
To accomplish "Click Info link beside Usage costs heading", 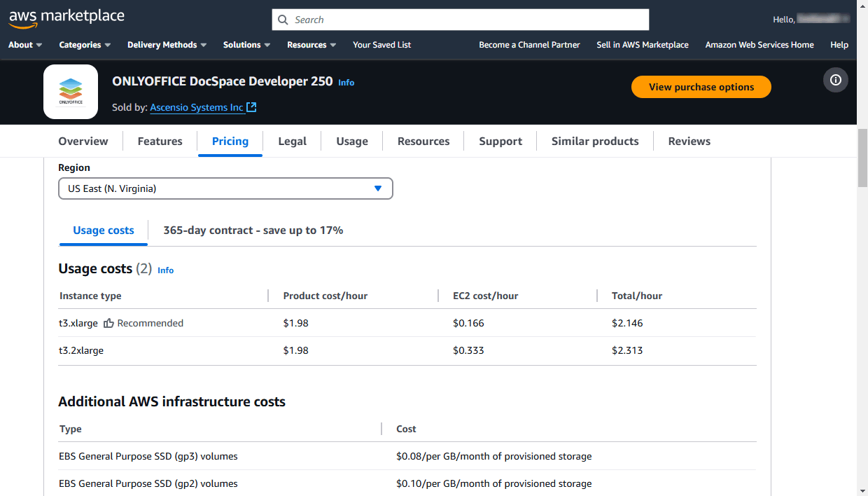I will click(165, 270).
